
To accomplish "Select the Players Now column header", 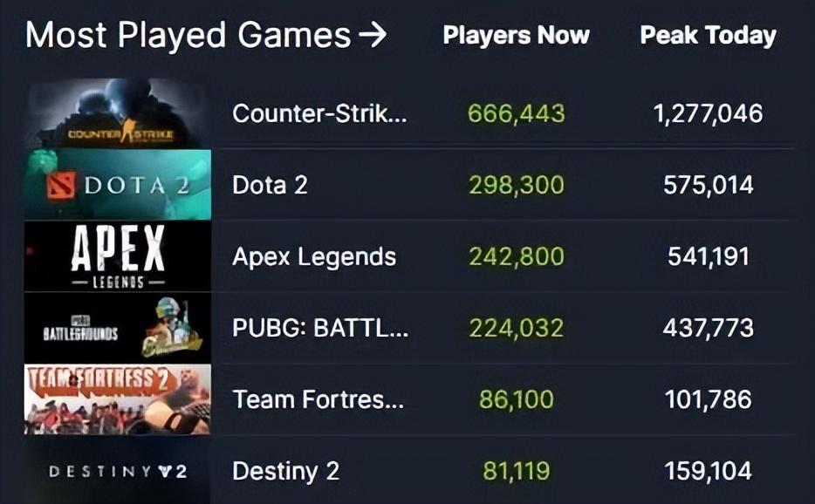I will pyautogui.click(x=516, y=36).
